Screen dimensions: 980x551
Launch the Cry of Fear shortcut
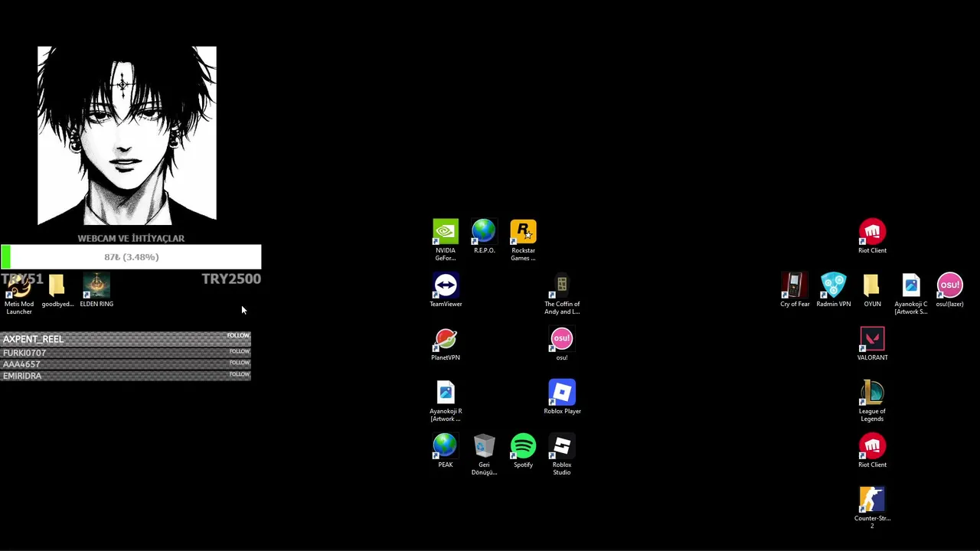(x=795, y=285)
